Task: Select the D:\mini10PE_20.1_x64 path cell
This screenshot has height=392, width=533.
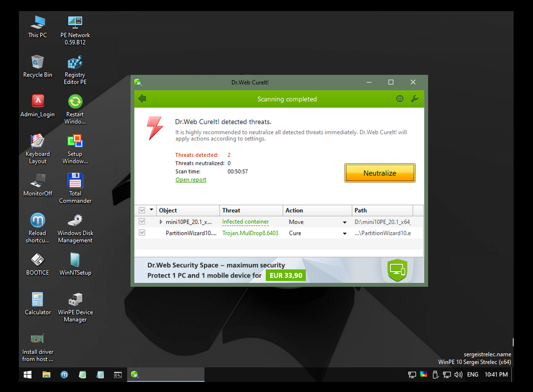Action: (382, 222)
